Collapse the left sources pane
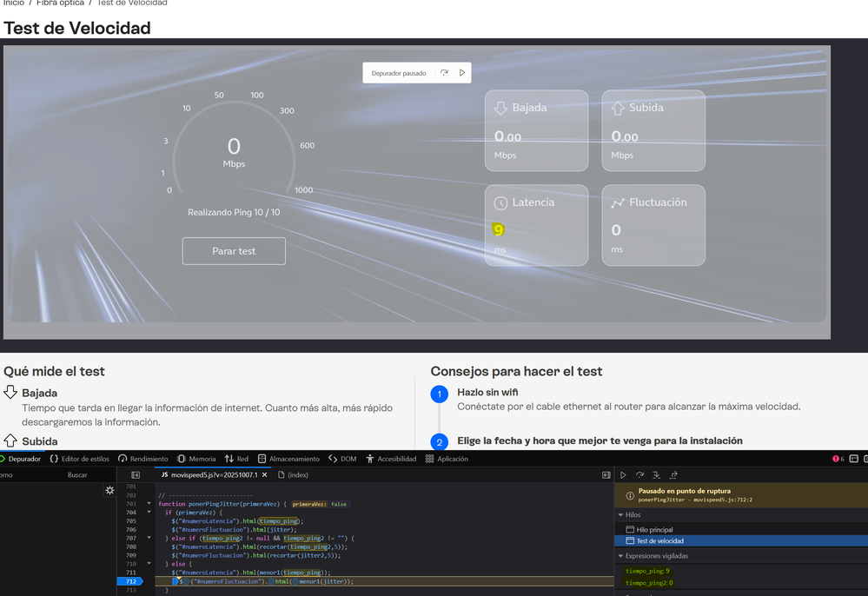 click(x=136, y=475)
